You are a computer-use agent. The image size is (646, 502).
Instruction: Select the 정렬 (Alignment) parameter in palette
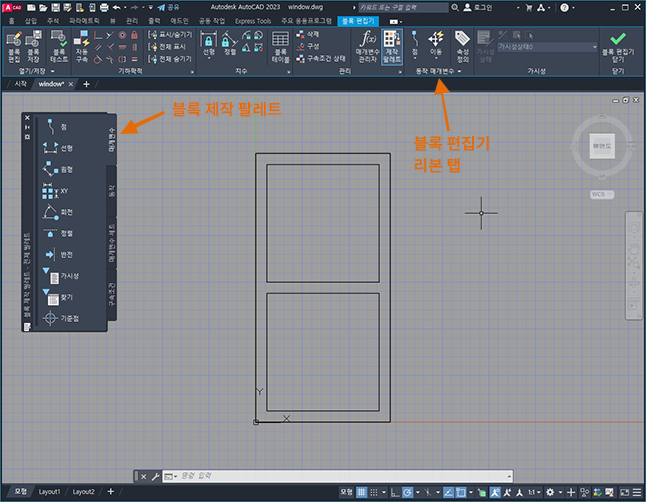tap(58, 233)
